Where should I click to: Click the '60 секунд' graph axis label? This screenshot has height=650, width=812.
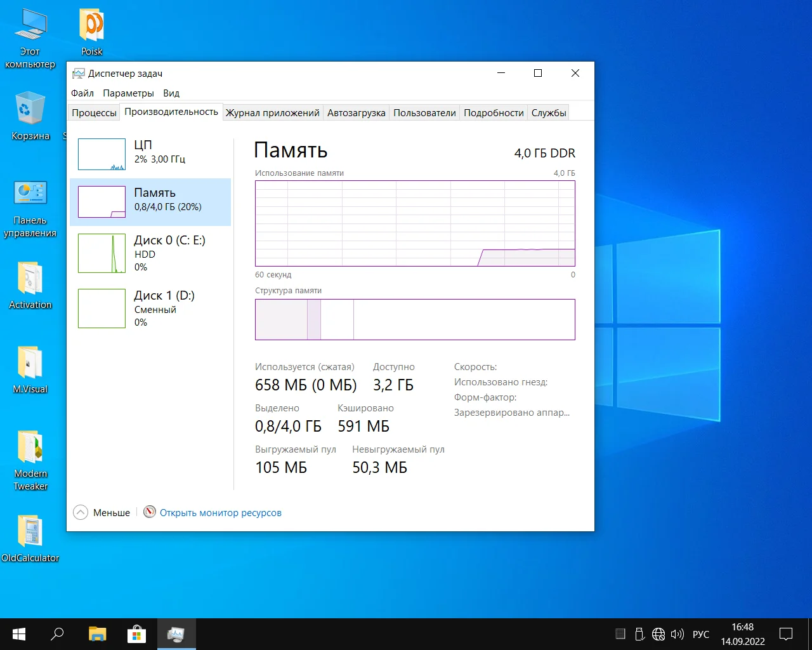pyautogui.click(x=273, y=275)
